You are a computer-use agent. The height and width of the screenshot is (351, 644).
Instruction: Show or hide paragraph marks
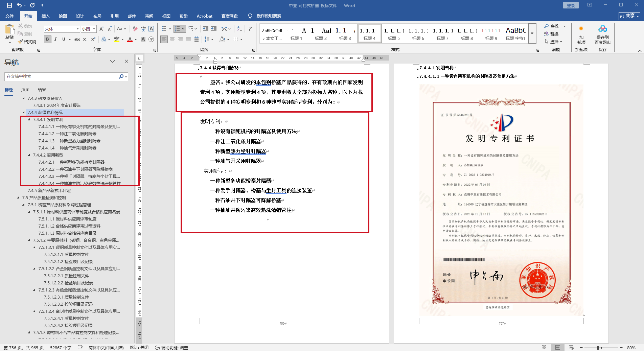coord(250,29)
